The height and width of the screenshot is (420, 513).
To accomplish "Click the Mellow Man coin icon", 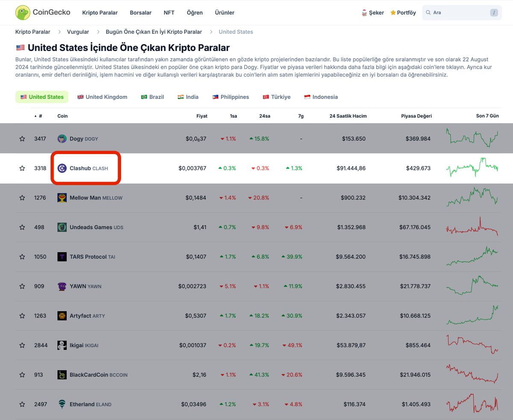I will pos(62,198).
